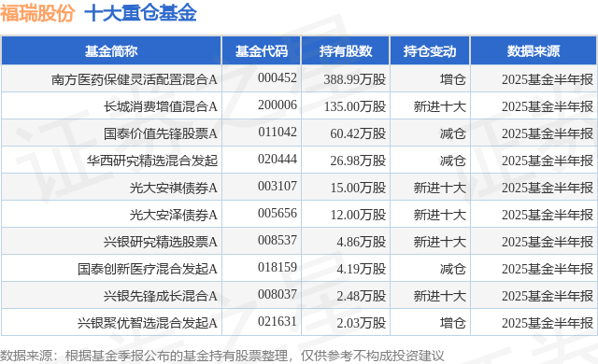Click fund code 005656
This screenshot has width=598, height=364.
278,213
